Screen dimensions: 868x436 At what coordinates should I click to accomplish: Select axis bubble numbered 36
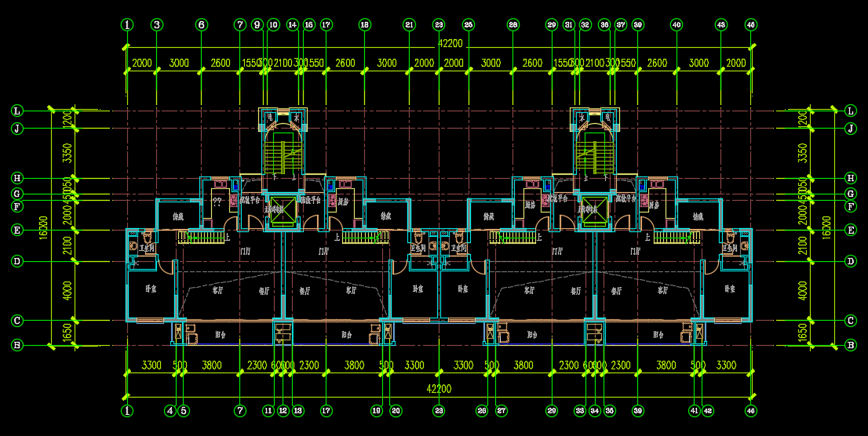pos(604,25)
